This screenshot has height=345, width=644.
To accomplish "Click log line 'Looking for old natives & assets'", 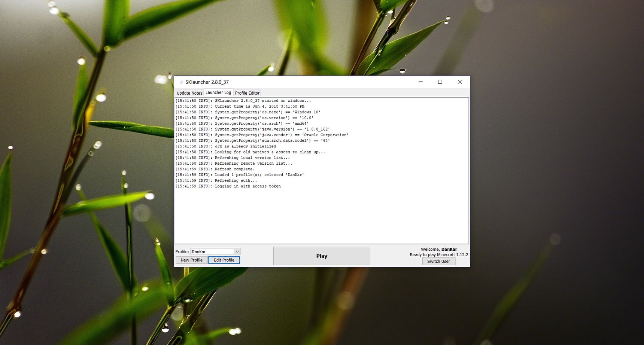I will click(250, 152).
